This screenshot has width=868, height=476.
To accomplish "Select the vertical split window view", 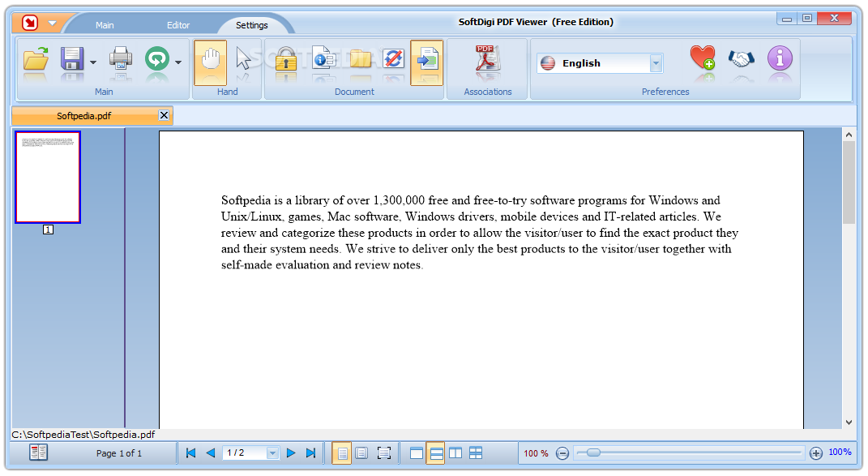I will [455, 453].
